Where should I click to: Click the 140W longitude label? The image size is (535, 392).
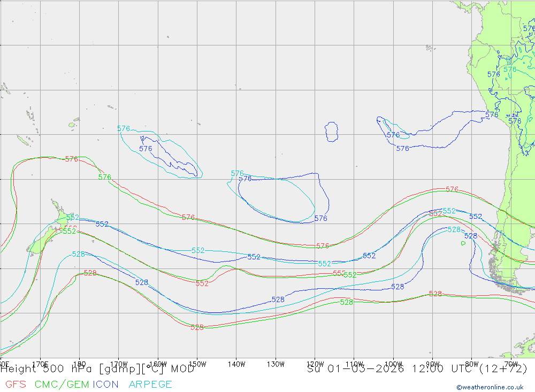pyautogui.click(x=236, y=364)
